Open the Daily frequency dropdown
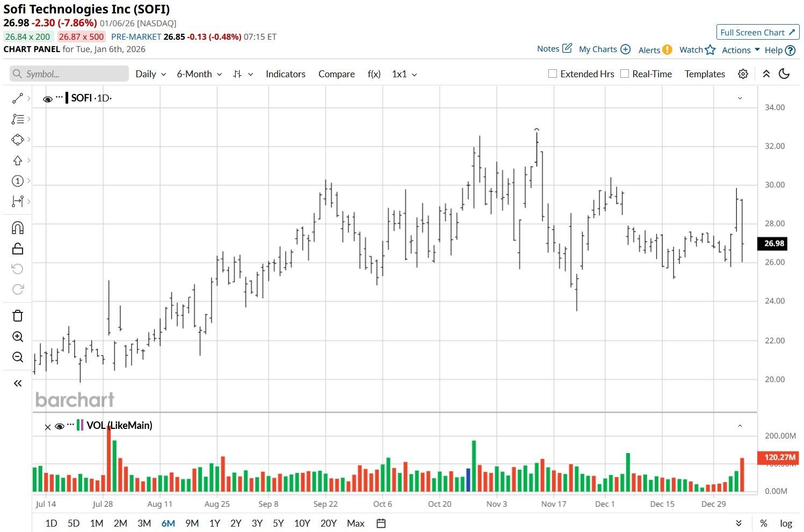804x532 pixels. pos(150,74)
